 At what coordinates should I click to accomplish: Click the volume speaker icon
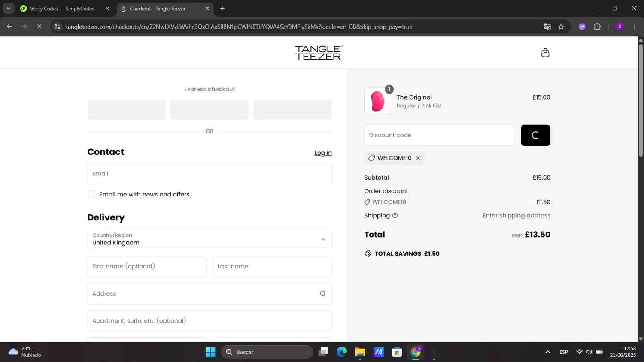coord(589,352)
